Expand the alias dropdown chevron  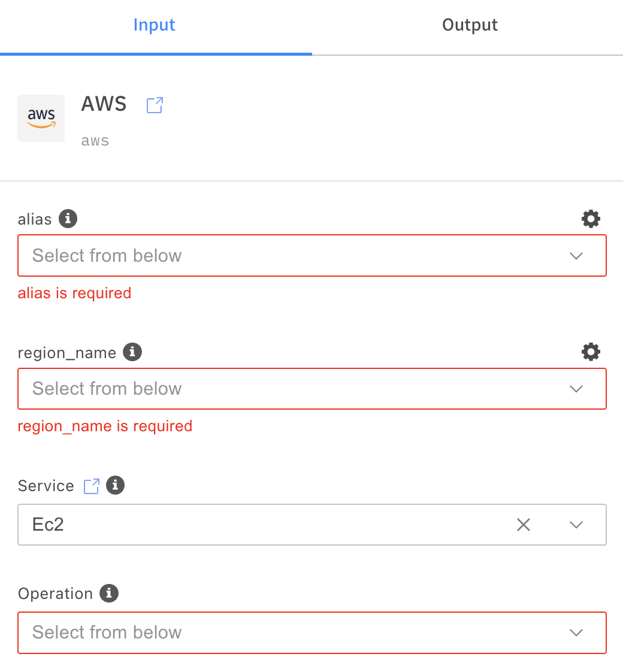tap(576, 256)
